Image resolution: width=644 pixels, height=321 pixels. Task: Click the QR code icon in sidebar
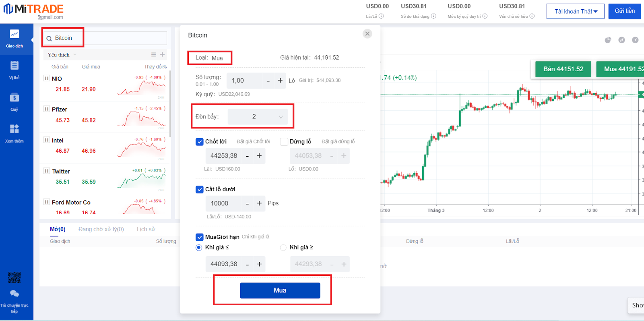(x=14, y=277)
